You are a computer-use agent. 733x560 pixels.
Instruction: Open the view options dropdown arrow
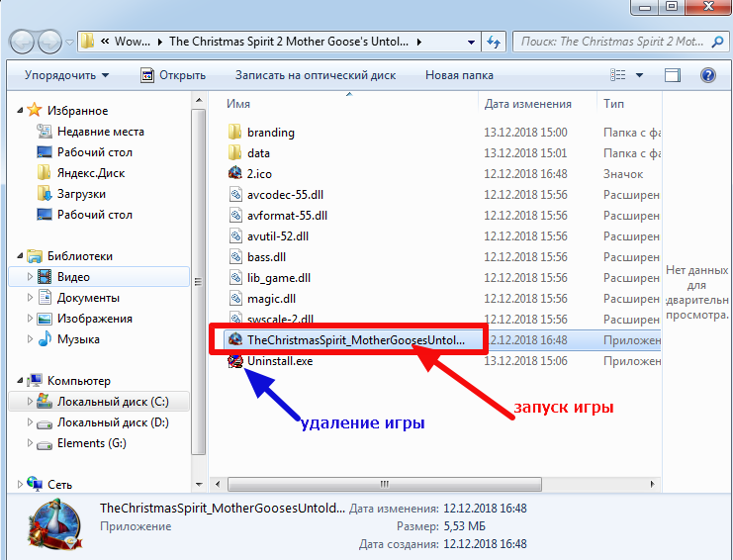[x=639, y=75]
